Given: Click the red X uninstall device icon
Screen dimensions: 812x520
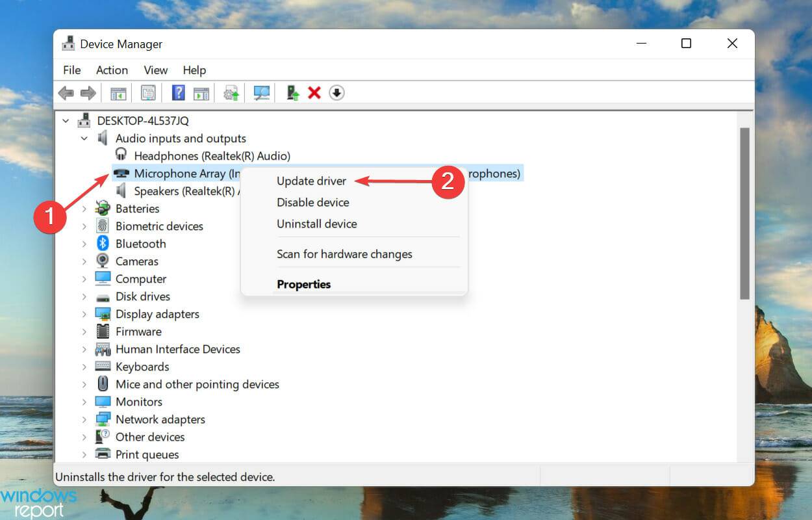Looking at the screenshot, I should [315, 92].
